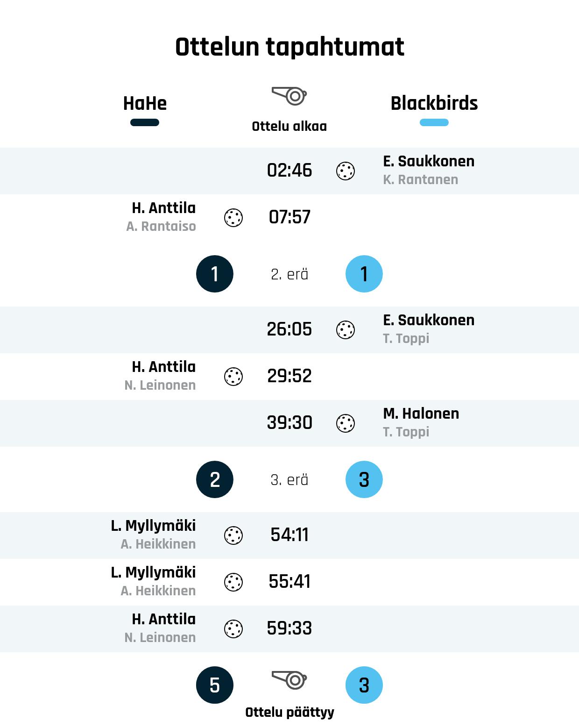Click the 59:33 goal timestamp

tap(289, 628)
